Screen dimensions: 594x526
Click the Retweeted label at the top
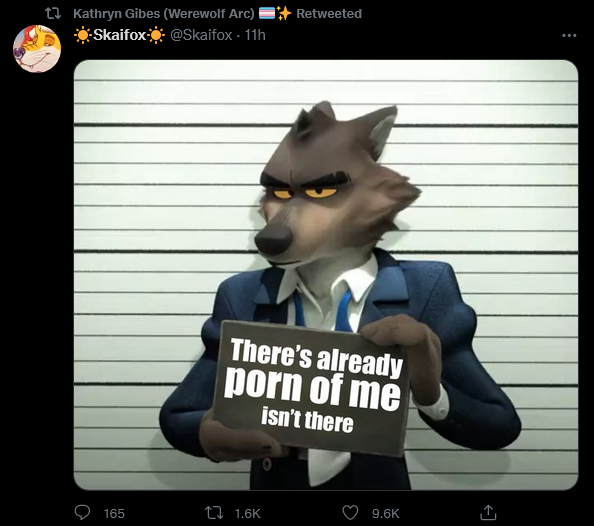329,14
